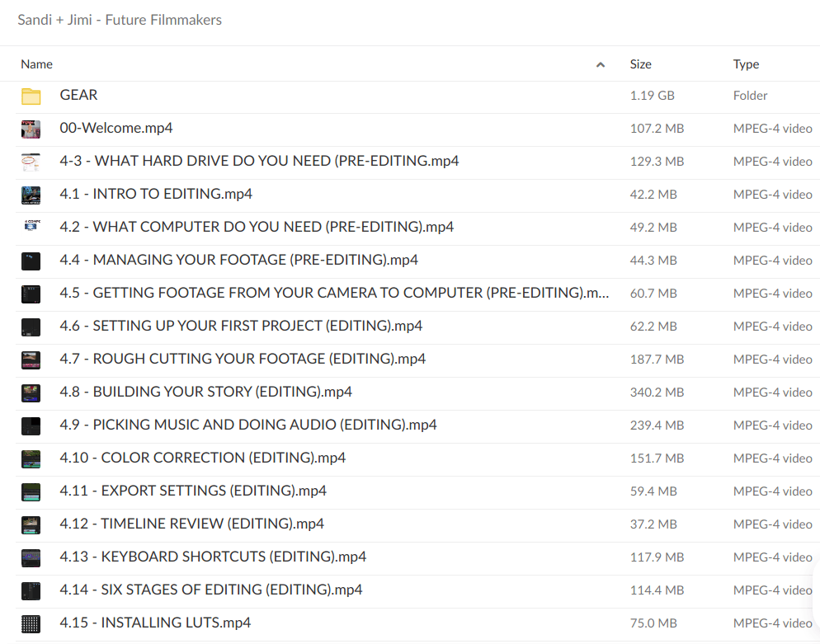Click the 00-Welcome.mp4 video thumbnail

[31, 129]
